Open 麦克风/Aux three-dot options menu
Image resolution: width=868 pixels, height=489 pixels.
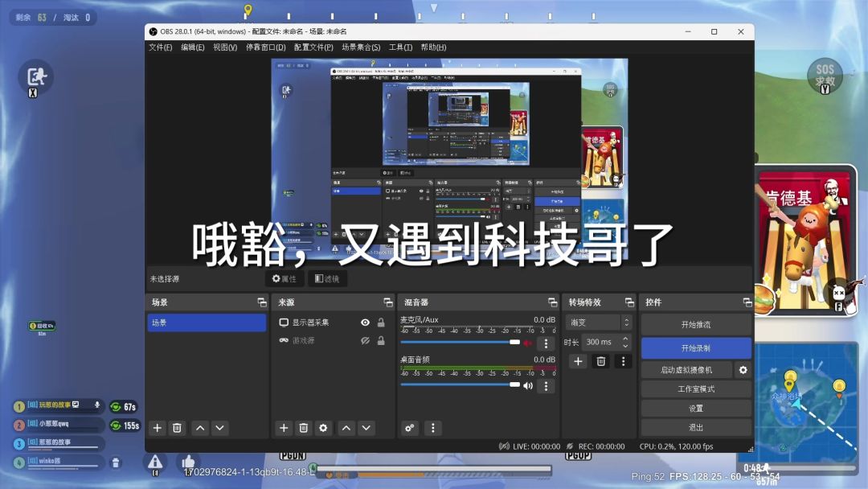[x=546, y=343]
